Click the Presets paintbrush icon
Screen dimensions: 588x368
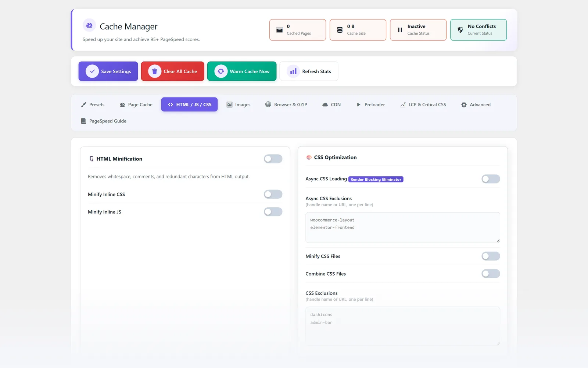pos(83,105)
